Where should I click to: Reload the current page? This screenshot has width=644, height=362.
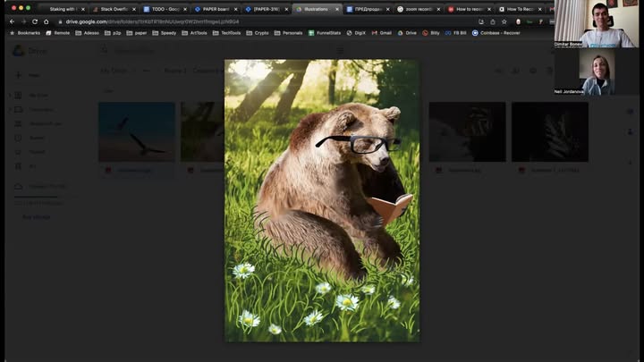pyautogui.click(x=35, y=21)
